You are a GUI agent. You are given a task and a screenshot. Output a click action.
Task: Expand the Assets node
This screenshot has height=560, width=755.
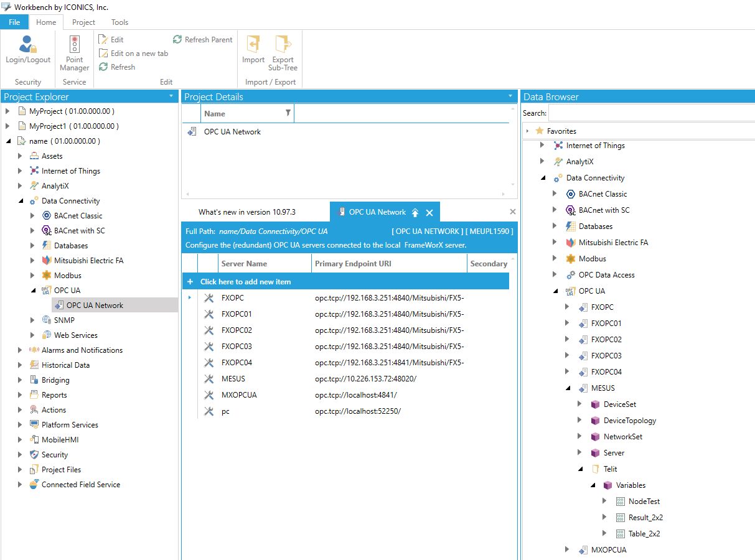tap(21, 156)
